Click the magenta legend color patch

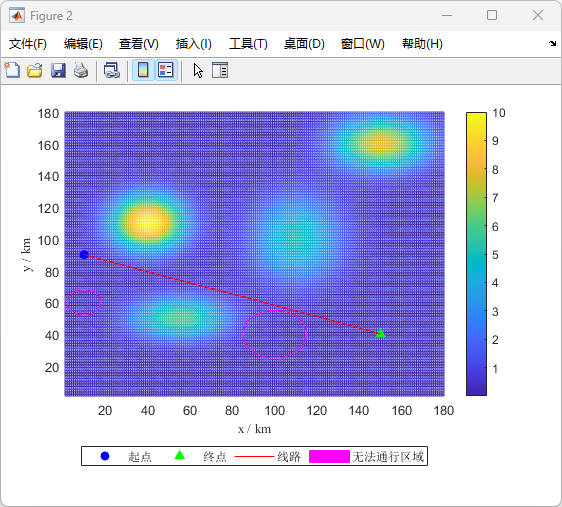pos(329,456)
